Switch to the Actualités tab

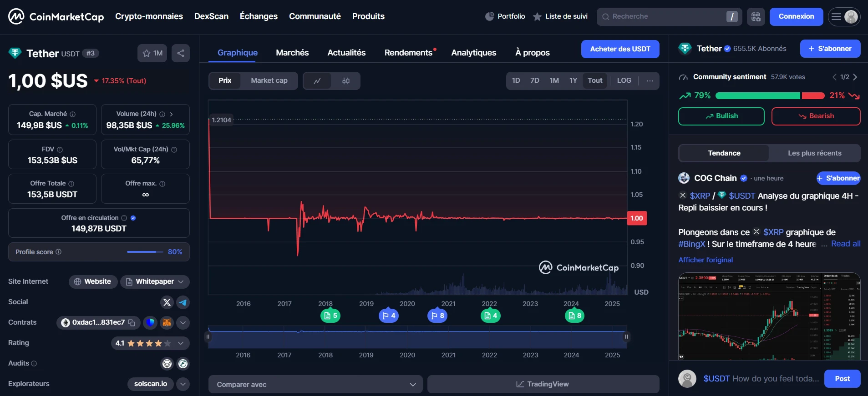coord(346,53)
